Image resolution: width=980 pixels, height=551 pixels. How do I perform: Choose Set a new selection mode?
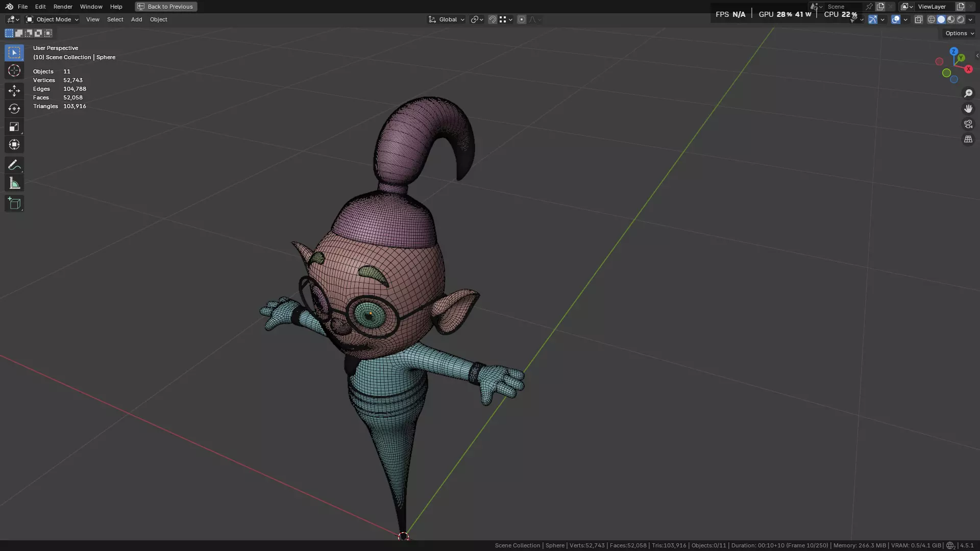(x=9, y=33)
